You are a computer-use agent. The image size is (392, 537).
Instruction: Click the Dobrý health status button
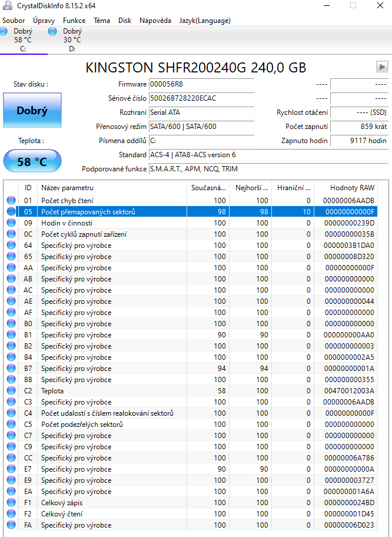(32, 110)
